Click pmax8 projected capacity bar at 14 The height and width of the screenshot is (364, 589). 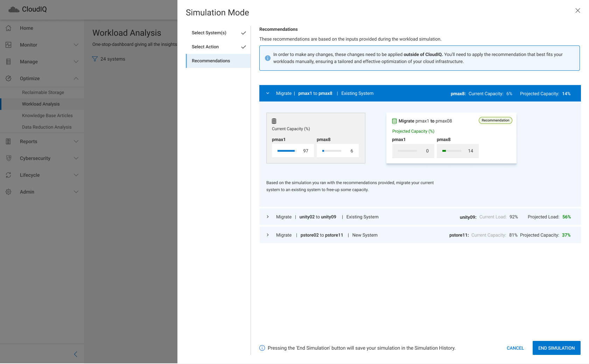(452, 151)
